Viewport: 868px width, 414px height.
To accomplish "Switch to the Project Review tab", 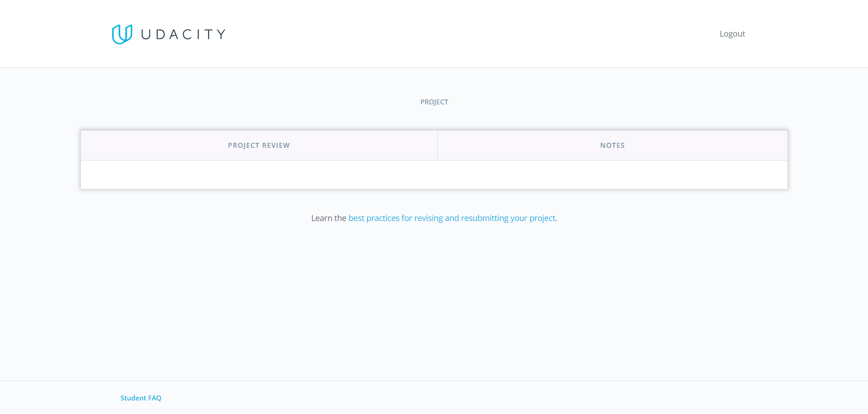I will [x=259, y=146].
